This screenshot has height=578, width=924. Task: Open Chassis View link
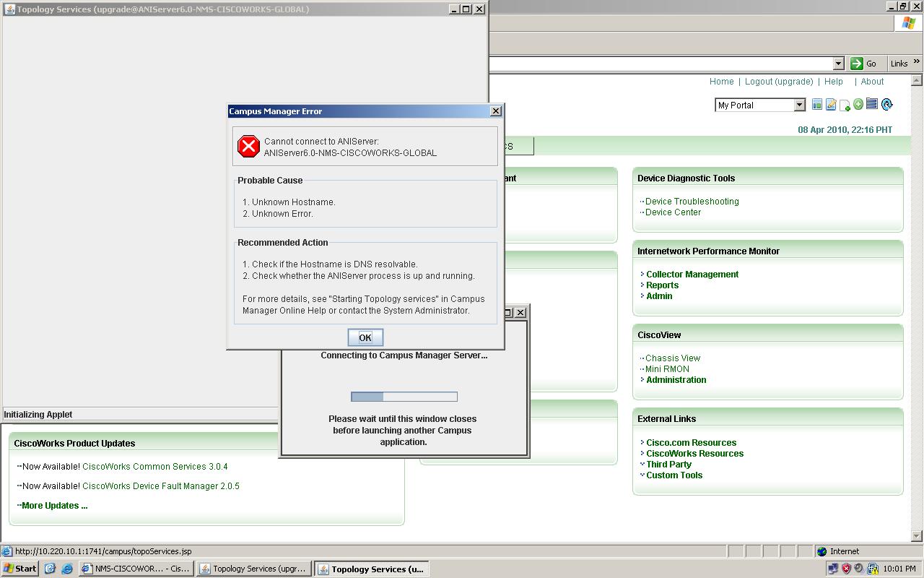pyautogui.click(x=672, y=358)
